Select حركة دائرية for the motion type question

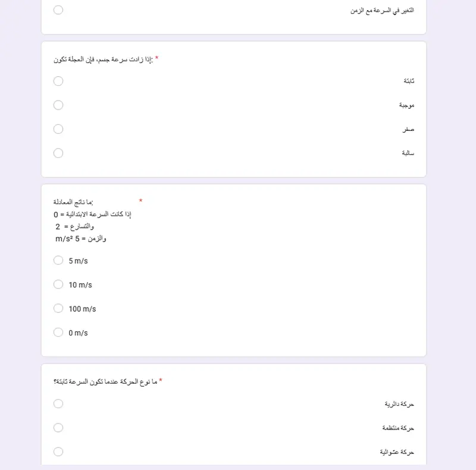(x=58, y=403)
